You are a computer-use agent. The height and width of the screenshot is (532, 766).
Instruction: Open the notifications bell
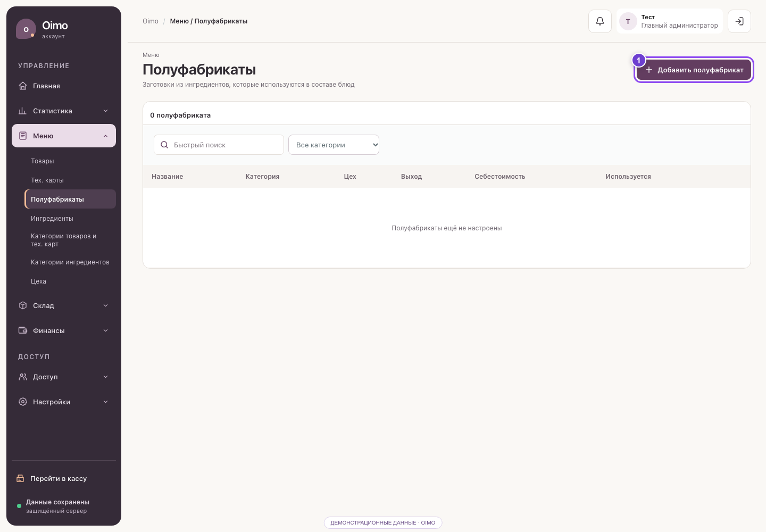(600, 21)
